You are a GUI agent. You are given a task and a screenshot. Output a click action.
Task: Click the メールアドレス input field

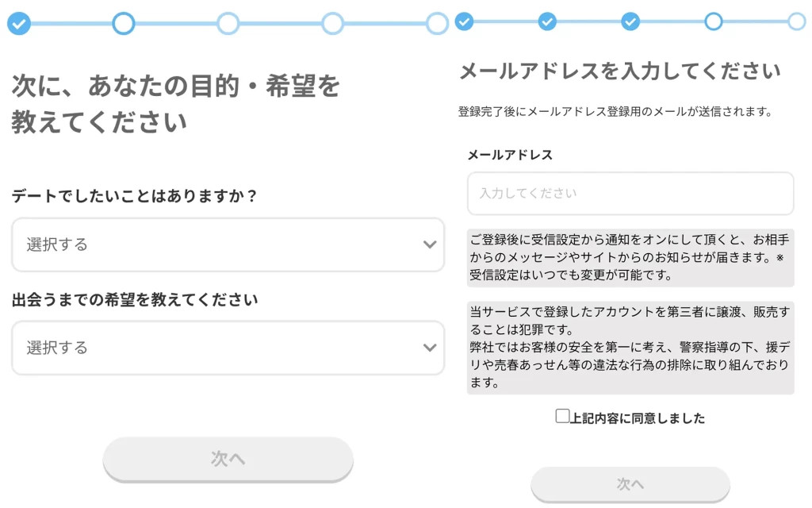pyautogui.click(x=630, y=193)
